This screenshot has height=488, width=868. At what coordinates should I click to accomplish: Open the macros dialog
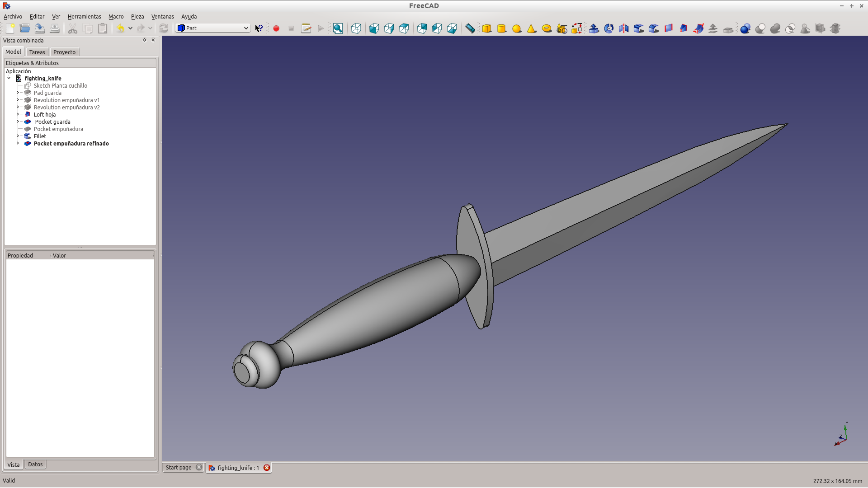click(306, 28)
